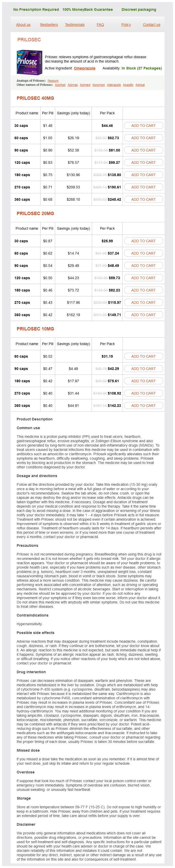The height and width of the screenshot is (868, 175).
Task: Add Prilosec 40mg 30 caps to cart
Action: (x=143, y=126)
